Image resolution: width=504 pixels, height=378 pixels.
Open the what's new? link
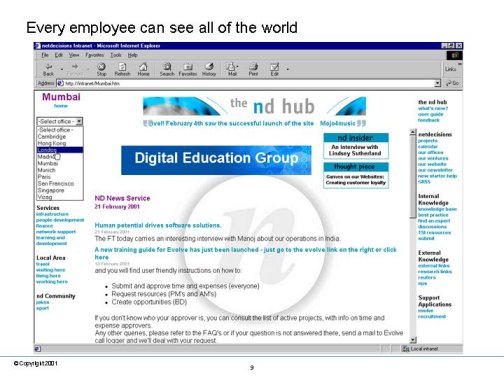pos(433,108)
